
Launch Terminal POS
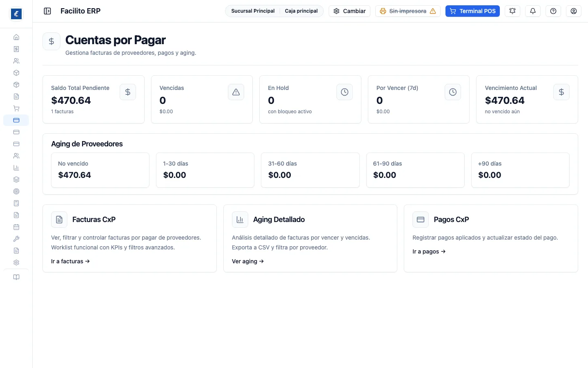pos(472,11)
